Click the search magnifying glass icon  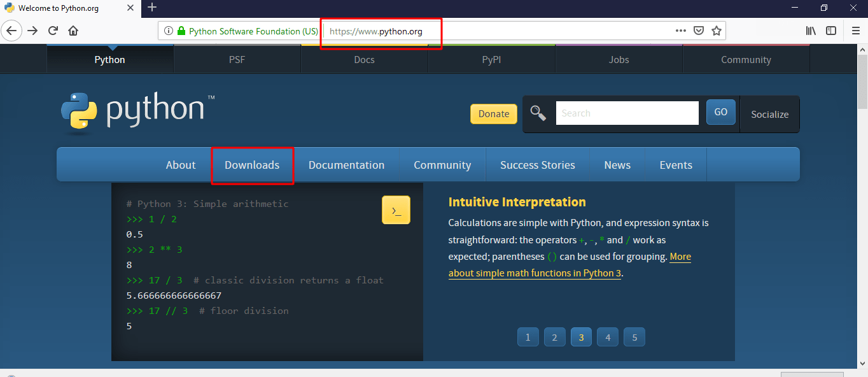pos(538,113)
